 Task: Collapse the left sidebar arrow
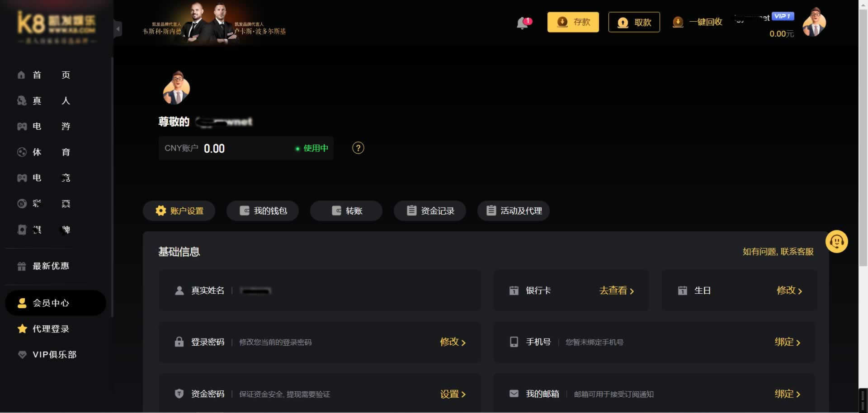coord(118,29)
